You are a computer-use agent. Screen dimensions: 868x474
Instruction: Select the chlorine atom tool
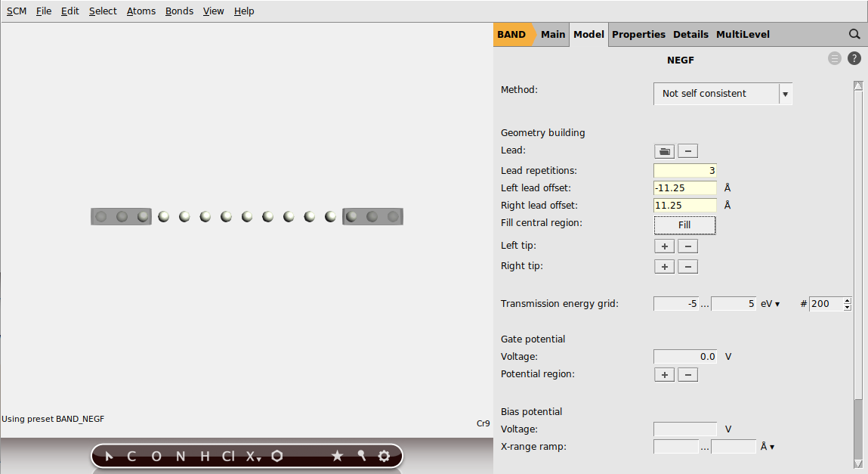[x=228, y=456]
